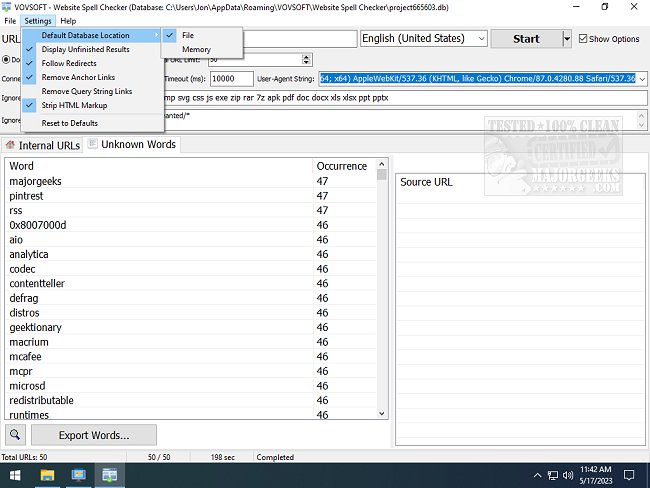Viewport: 650px width, 488px height.
Task: Click the taskbar clock showing 11:42 AM
Action: 596,475
